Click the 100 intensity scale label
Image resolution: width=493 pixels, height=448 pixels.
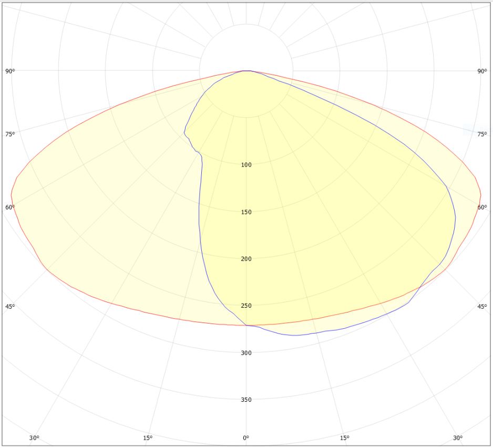click(246, 165)
